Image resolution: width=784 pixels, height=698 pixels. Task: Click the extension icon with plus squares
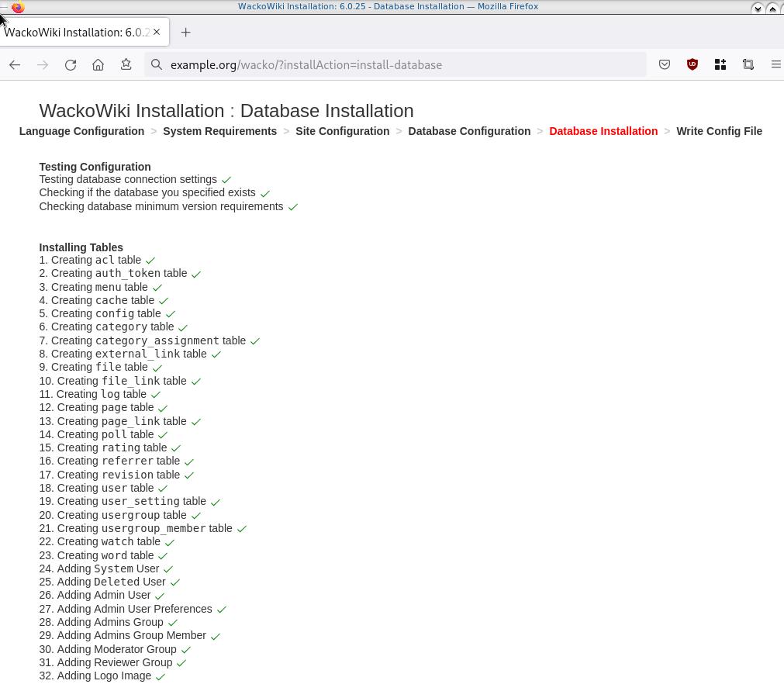click(x=720, y=65)
